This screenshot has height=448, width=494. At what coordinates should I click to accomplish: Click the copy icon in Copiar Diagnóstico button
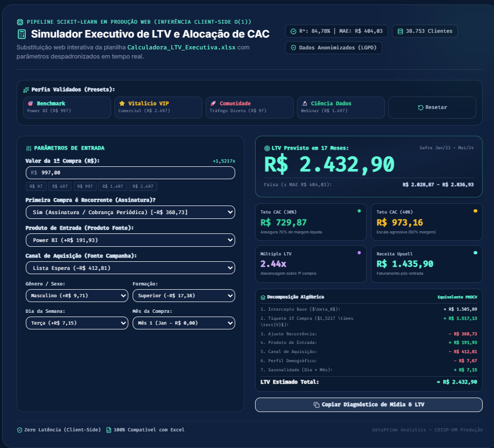pyautogui.click(x=316, y=405)
